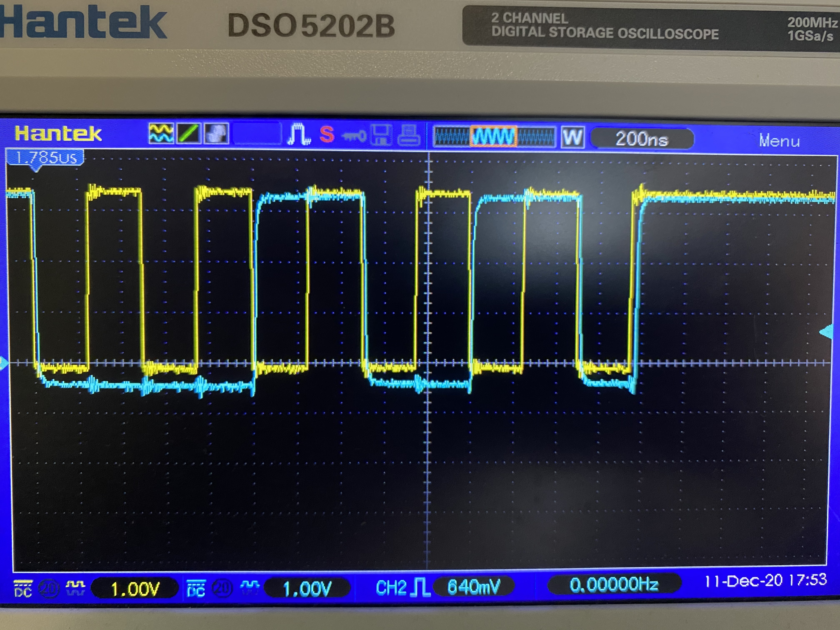Click the rising edge trigger slope icon
Screen dimensions: 840x630
pyautogui.click(x=420, y=587)
